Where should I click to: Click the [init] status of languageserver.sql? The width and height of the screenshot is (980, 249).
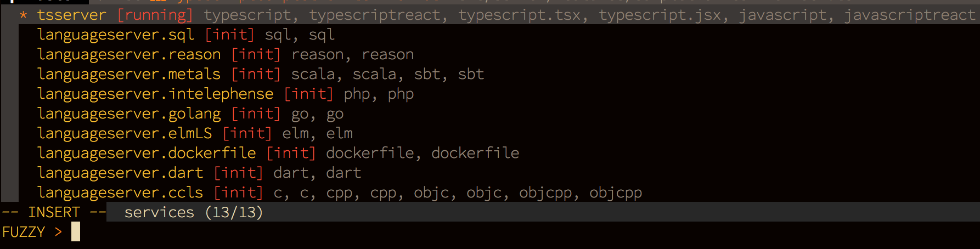[x=229, y=35]
